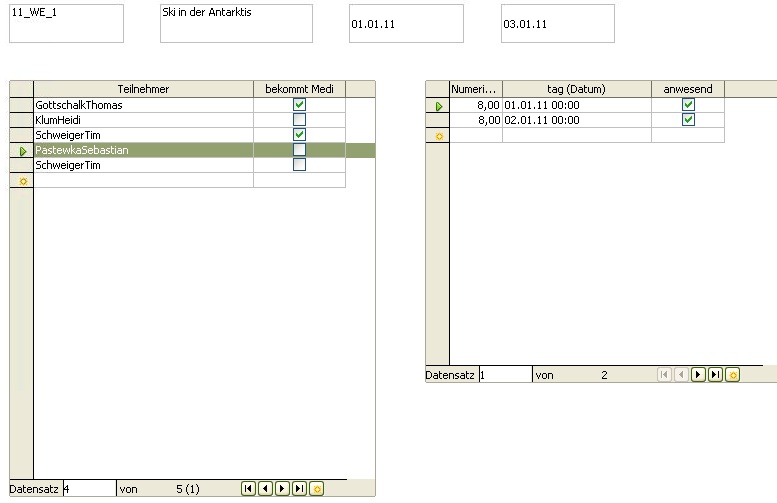This screenshot has height=503, width=777.
Task: Click the Teilnehmer column header
Action: click(x=143, y=89)
